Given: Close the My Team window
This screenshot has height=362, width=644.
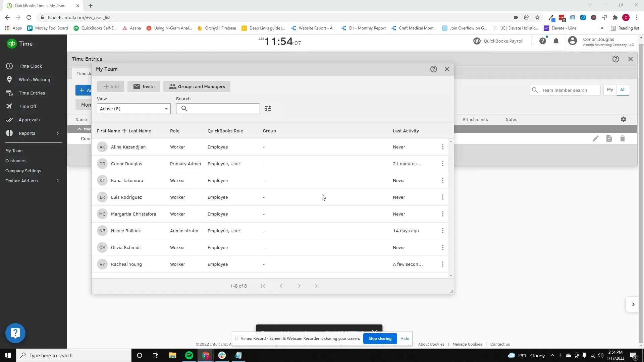Looking at the screenshot, I should [447, 69].
